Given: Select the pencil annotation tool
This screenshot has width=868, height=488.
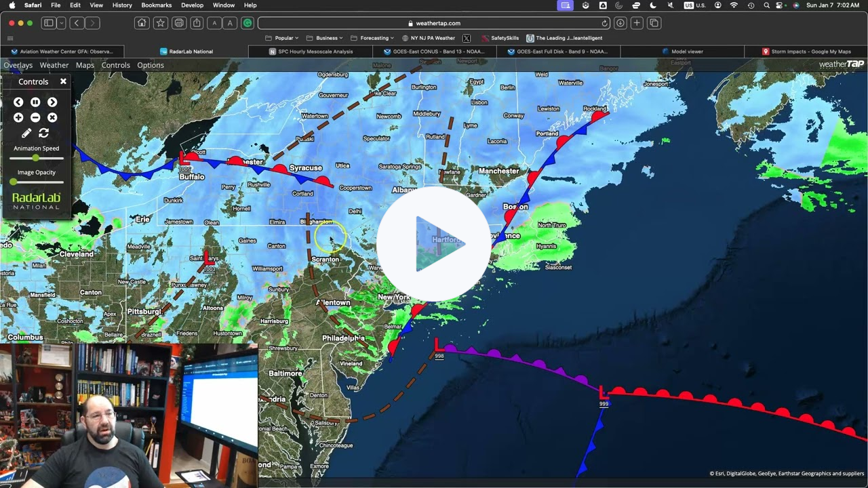Looking at the screenshot, I should coord(24,132).
